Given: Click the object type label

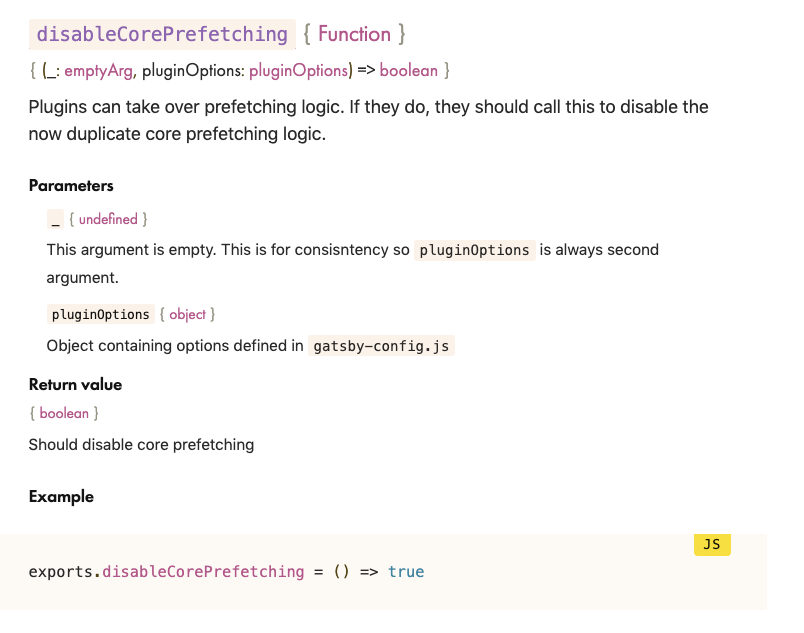Looking at the screenshot, I should (188, 314).
